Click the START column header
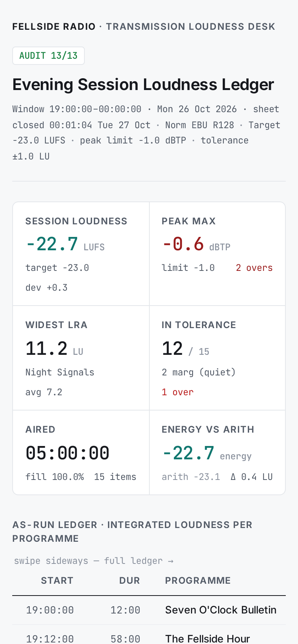 57,581
